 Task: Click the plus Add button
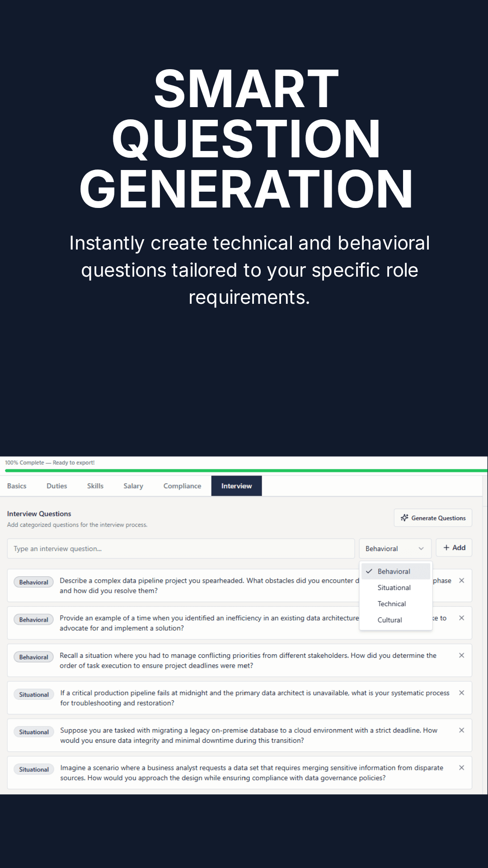tap(454, 547)
